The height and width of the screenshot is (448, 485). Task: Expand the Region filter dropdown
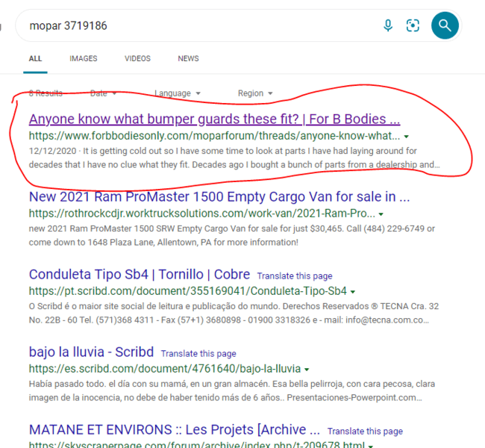[x=254, y=93]
